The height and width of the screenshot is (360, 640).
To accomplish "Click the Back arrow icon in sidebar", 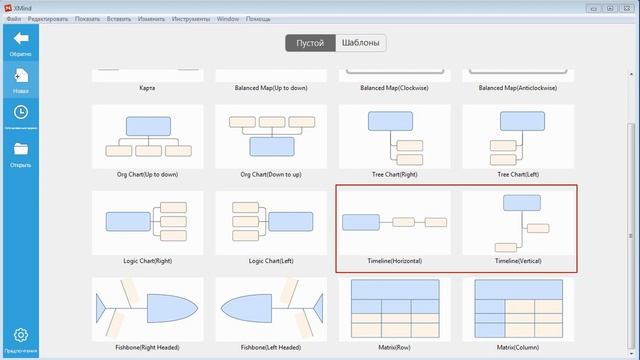I will (21, 39).
